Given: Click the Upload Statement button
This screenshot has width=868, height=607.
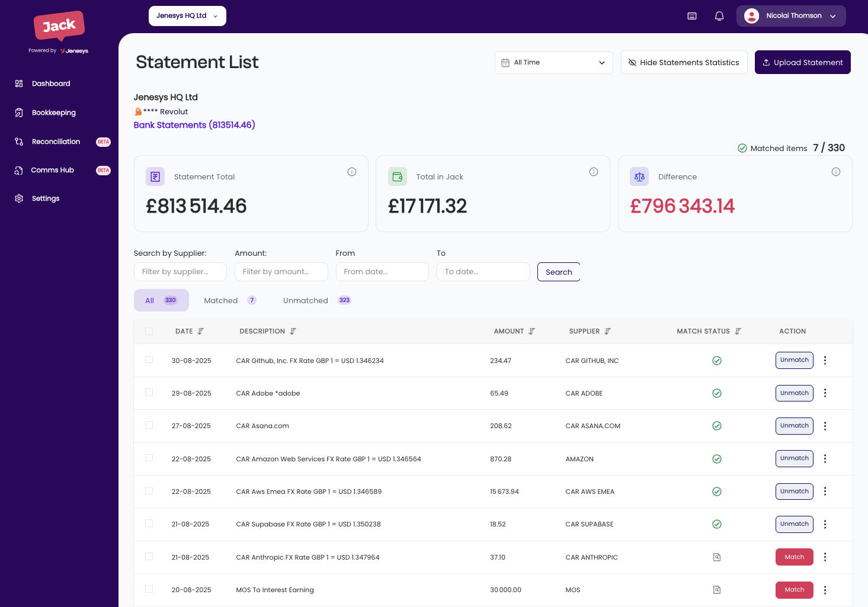Looking at the screenshot, I should [802, 62].
